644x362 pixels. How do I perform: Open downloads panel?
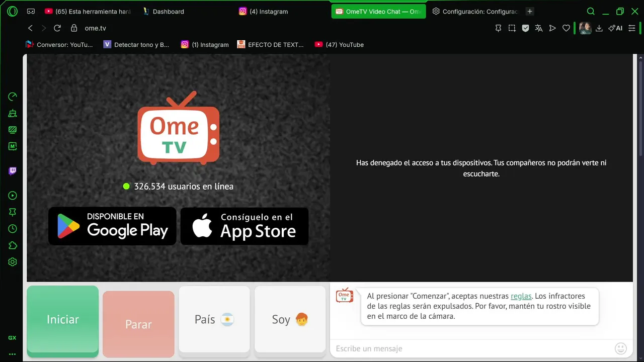(599, 28)
